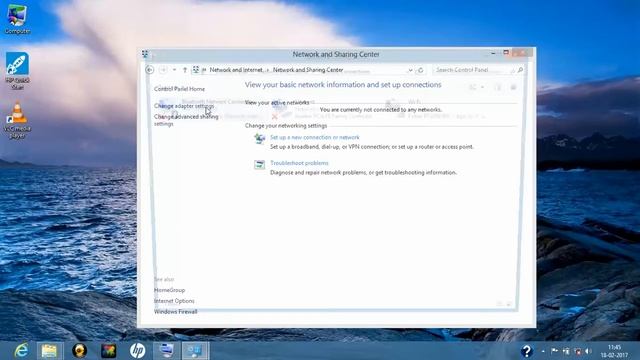Image resolution: width=640 pixels, height=360 pixels.
Task: Switch to the active Network taskbar window
Action: point(195,351)
